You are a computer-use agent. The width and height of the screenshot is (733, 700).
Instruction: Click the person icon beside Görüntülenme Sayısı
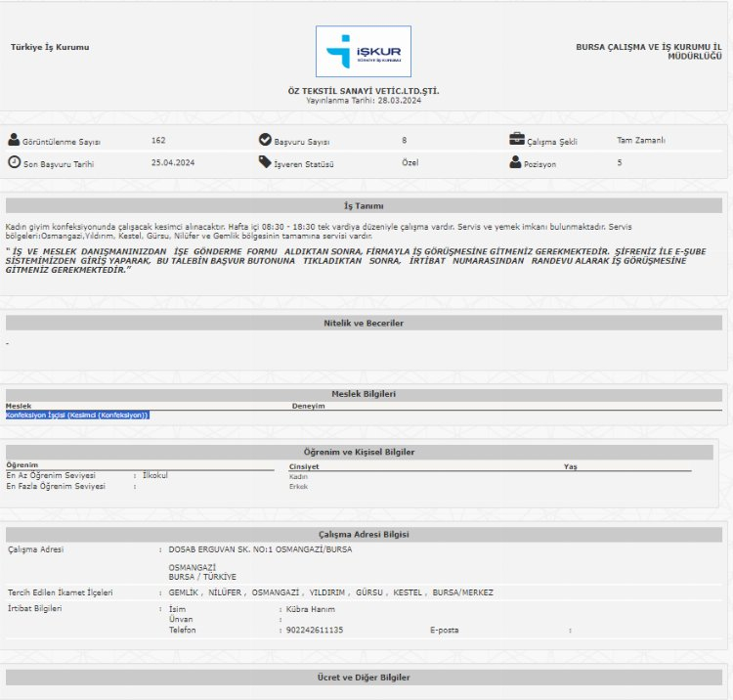point(14,140)
